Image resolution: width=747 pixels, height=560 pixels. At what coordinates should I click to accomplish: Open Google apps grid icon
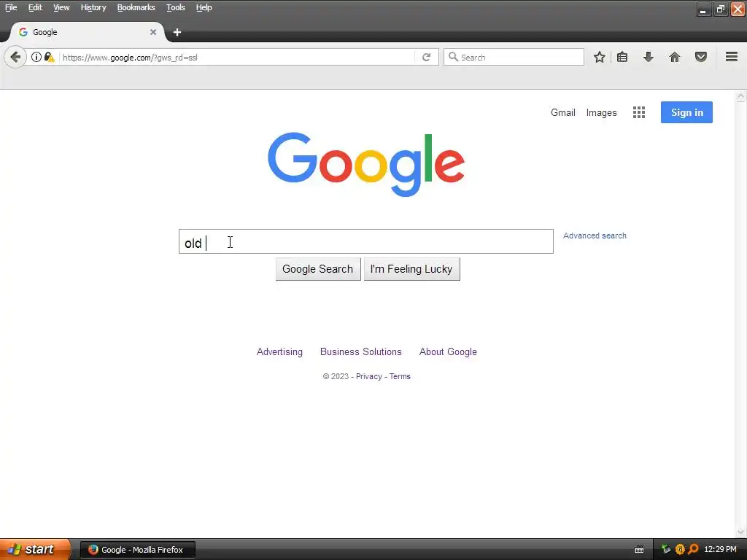[639, 112]
